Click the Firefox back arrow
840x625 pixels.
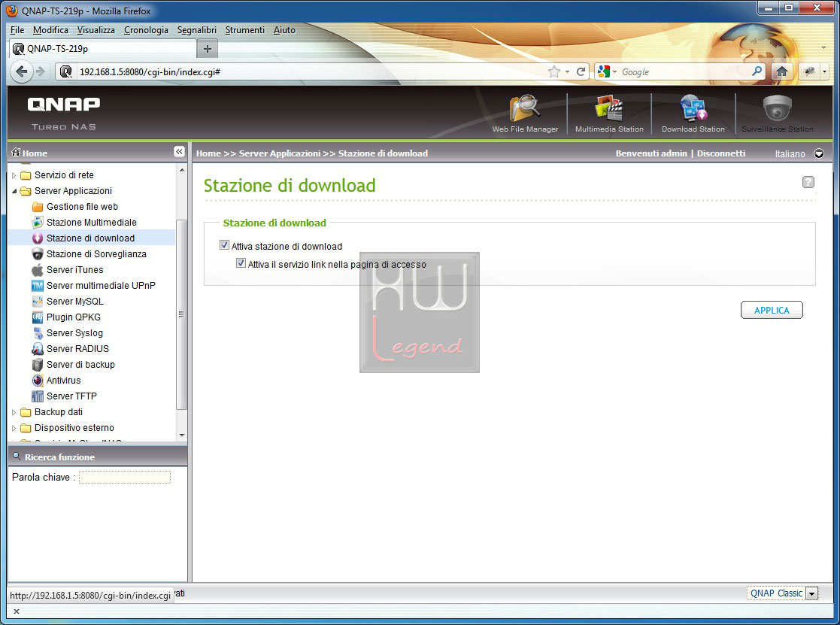(x=21, y=71)
